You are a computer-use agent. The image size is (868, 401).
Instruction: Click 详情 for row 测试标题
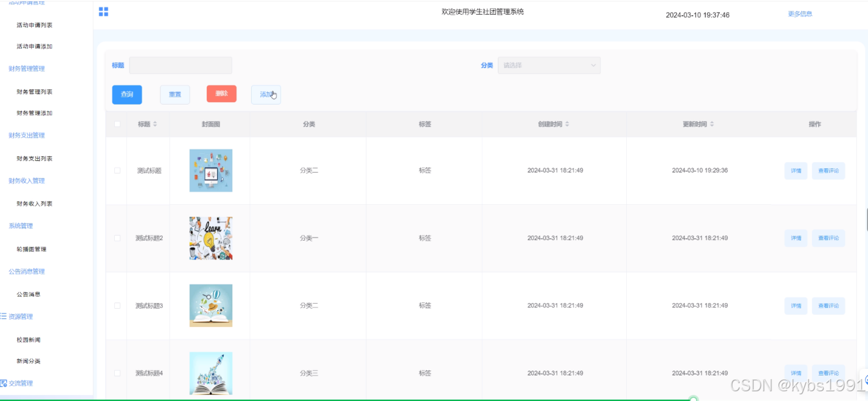[796, 171]
